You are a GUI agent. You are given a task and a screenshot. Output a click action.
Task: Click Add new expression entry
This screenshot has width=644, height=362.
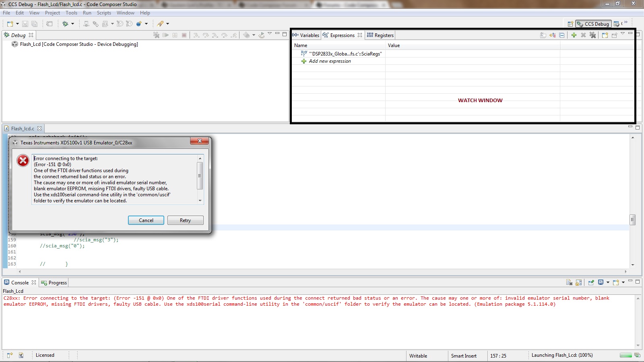330,61
